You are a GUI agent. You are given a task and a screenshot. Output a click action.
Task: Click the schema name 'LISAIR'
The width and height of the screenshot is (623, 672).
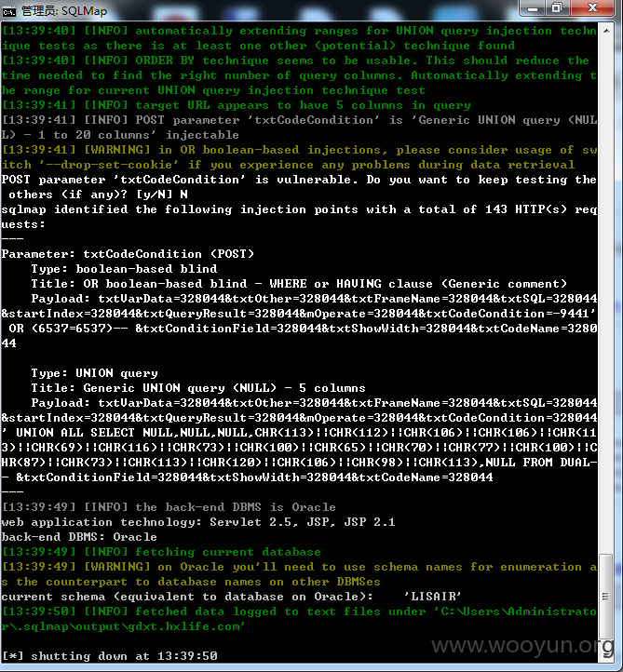[433, 597]
